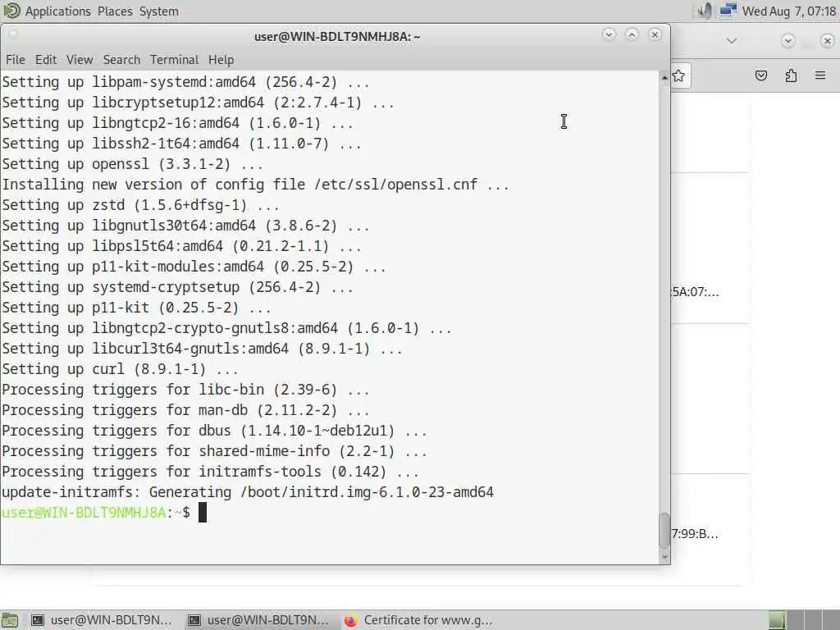This screenshot has width=840, height=630.
Task: Click the MATE logo icon beside Applications
Action: click(11, 11)
